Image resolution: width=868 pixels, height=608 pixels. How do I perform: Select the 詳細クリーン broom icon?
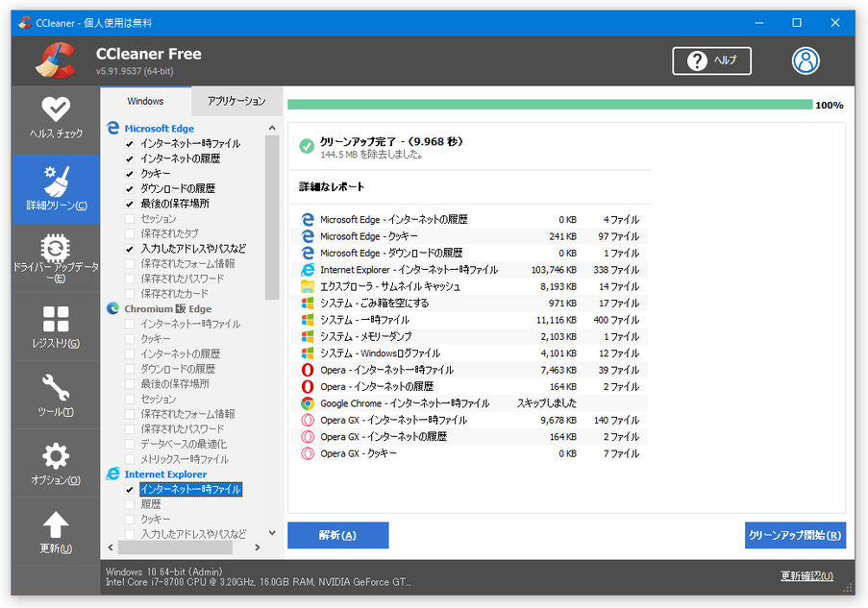click(57, 181)
